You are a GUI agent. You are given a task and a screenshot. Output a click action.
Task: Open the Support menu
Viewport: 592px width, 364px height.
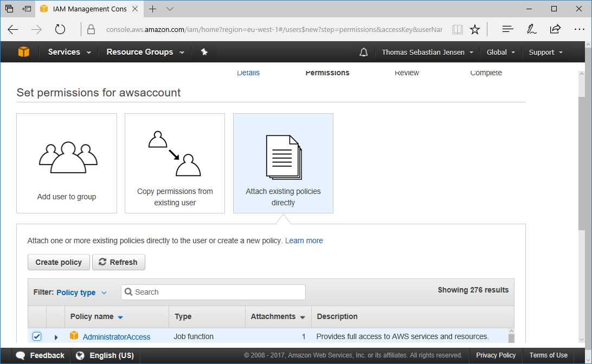pos(545,52)
